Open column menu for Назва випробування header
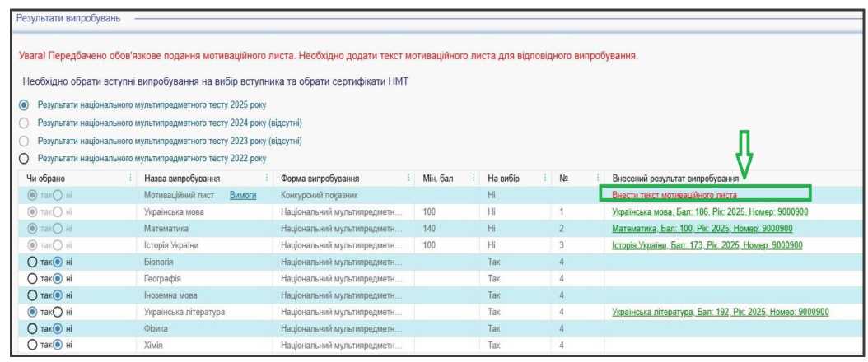 click(x=267, y=178)
